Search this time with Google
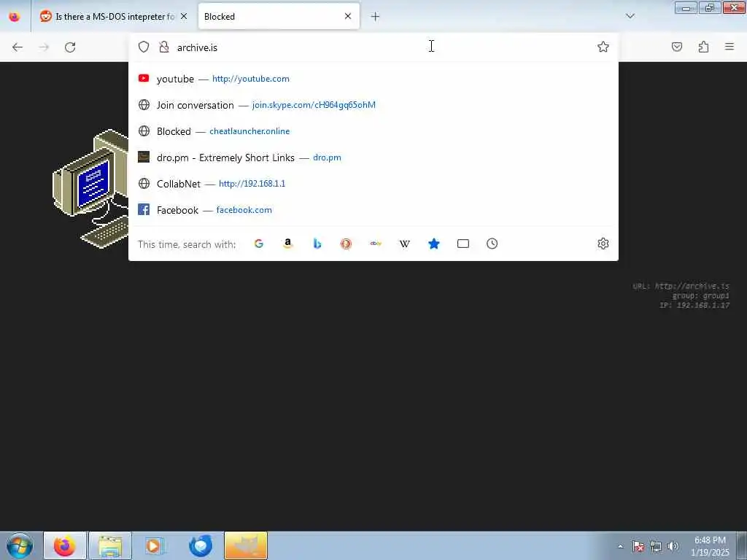The width and height of the screenshot is (747, 560). (x=259, y=244)
